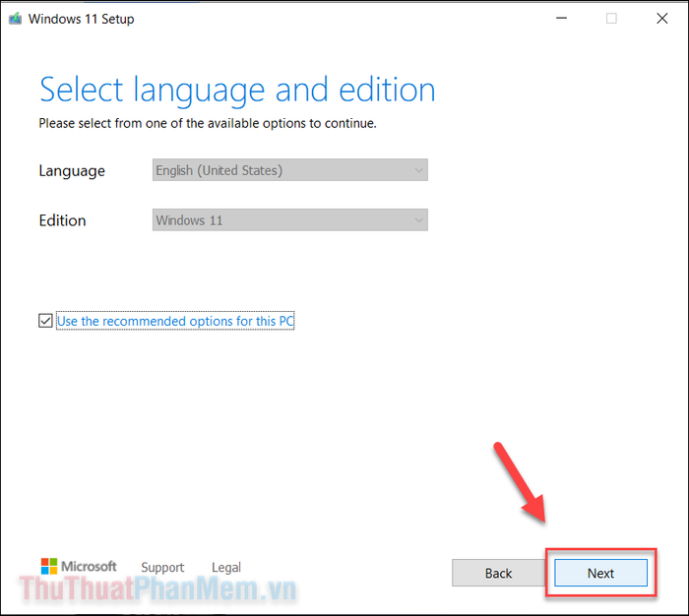Click the Microsoft logo in the footer
The width and height of the screenshot is (689, 616).
(x=79, y=567)
